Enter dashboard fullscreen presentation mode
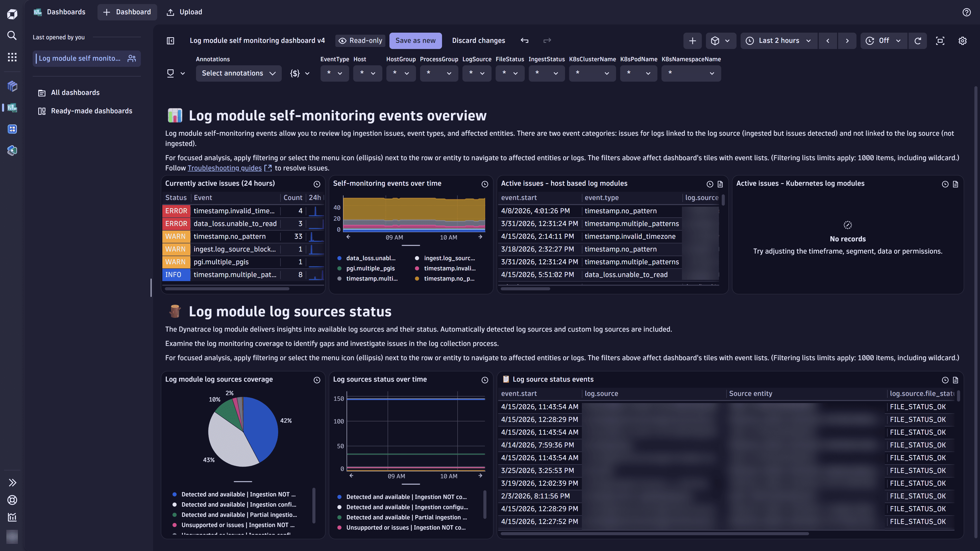This screenshot has height=551, width=980. pos(940,41)
